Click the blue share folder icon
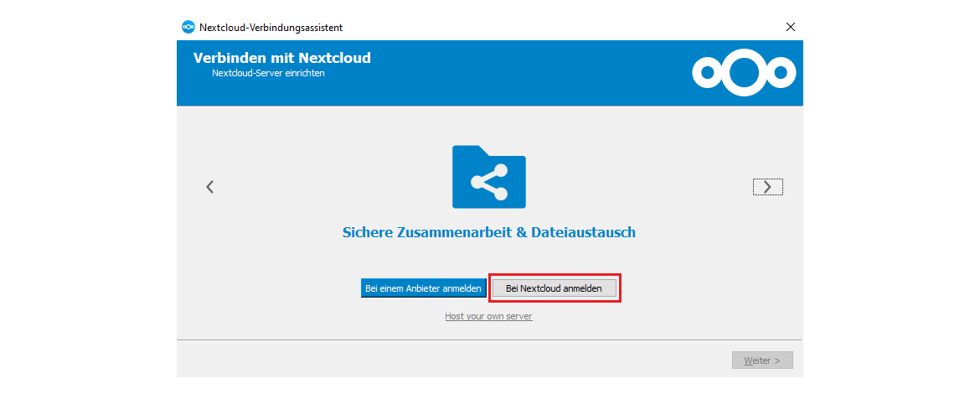This screenshot has width=980, height=394. click(489, 177)
